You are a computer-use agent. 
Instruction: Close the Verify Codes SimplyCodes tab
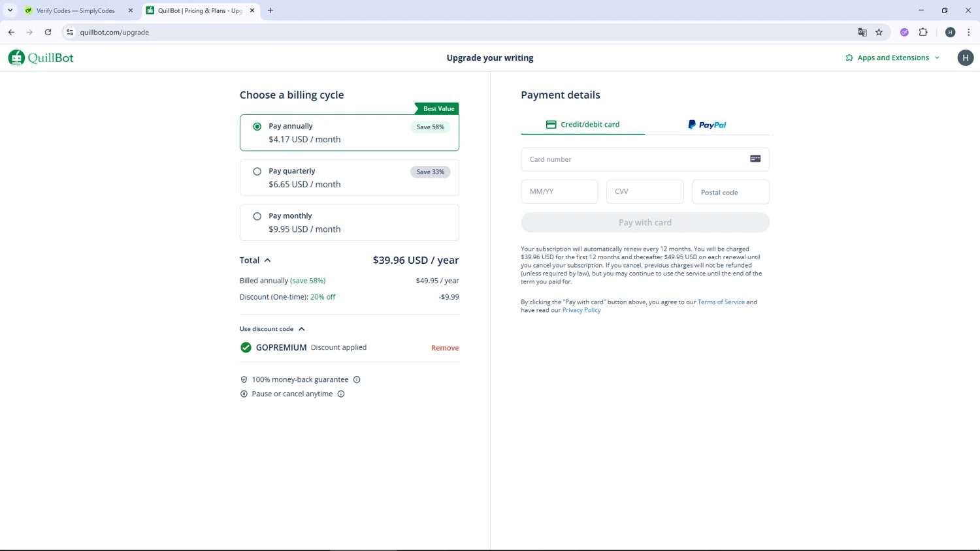[131, 10]
